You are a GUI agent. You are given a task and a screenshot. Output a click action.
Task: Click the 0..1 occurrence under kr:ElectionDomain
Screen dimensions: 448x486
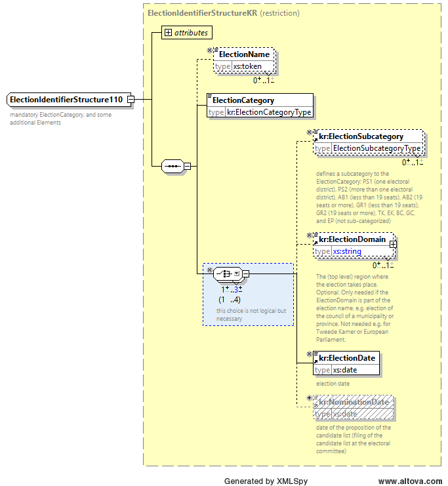(383, 266)
